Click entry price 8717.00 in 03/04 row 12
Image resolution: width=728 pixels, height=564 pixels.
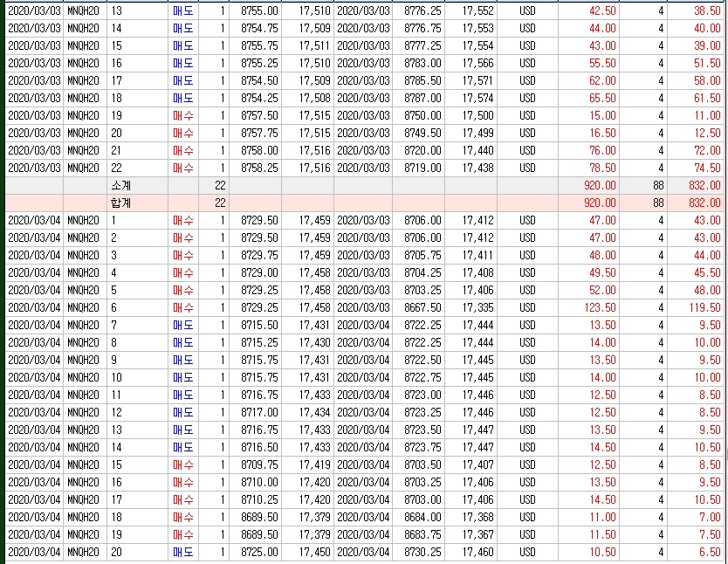(x=259, y=413)
